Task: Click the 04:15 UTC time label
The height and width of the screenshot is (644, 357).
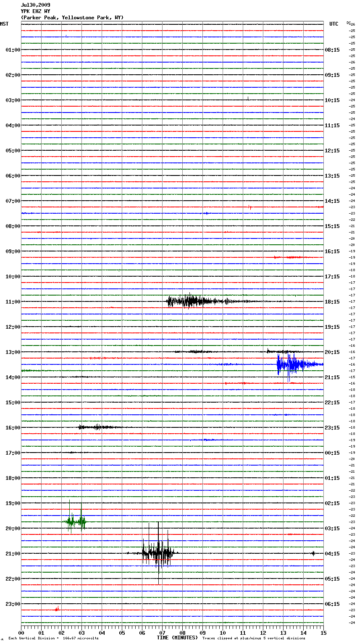Action: click(x=332, y=554)
